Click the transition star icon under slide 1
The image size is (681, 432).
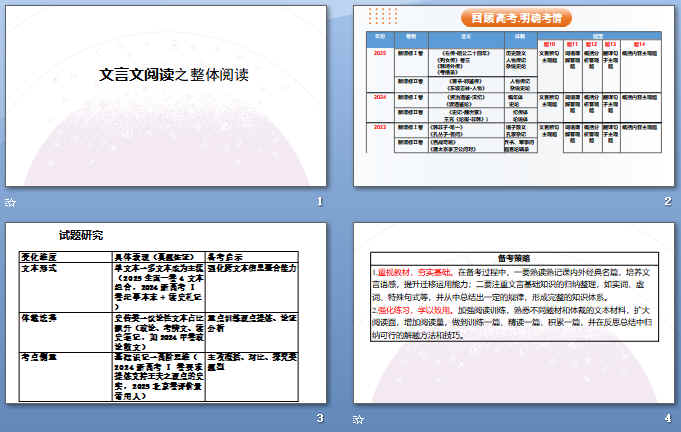[11, 203]
